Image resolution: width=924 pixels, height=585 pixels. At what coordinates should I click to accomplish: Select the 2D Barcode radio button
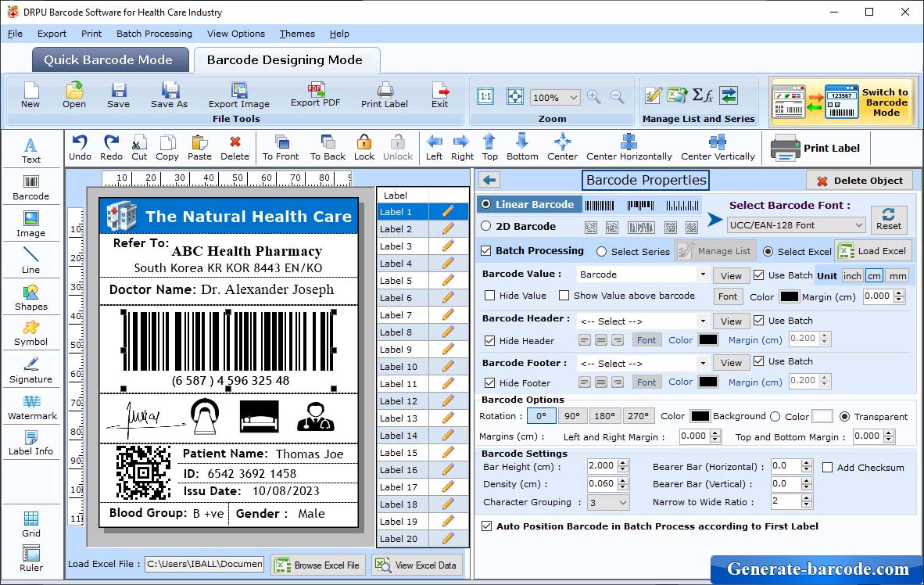tap(486, 226)
